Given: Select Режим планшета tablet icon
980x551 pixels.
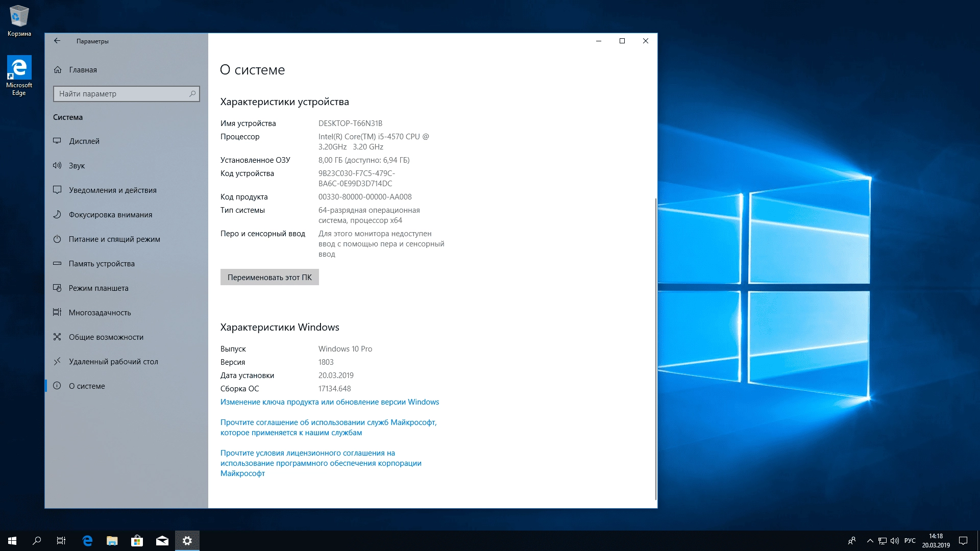Looking at the screenshot, I should point(57,288).
